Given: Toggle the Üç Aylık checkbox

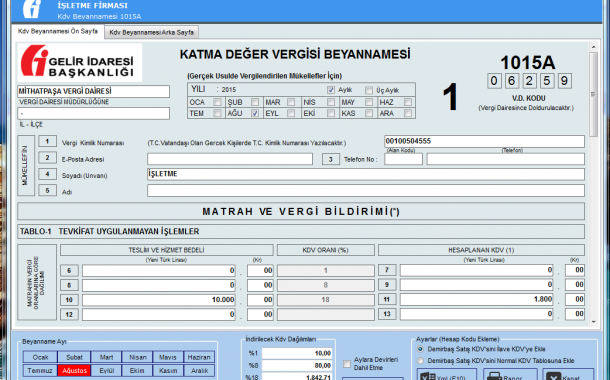Looking at the screenshot, I should [369, 90].
